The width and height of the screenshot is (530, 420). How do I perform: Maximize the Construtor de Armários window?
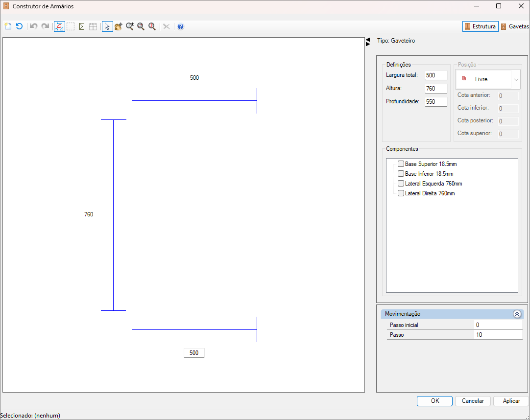[499, 6]
